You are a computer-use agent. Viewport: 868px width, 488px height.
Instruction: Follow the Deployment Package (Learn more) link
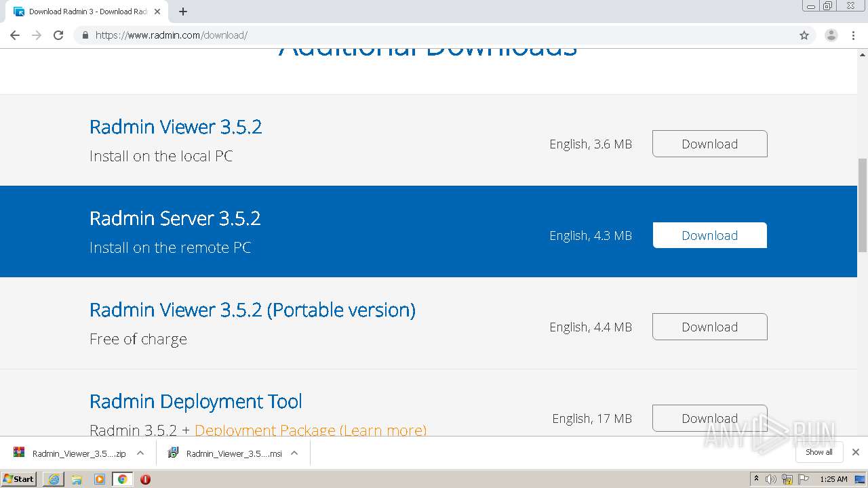(311, 430)
